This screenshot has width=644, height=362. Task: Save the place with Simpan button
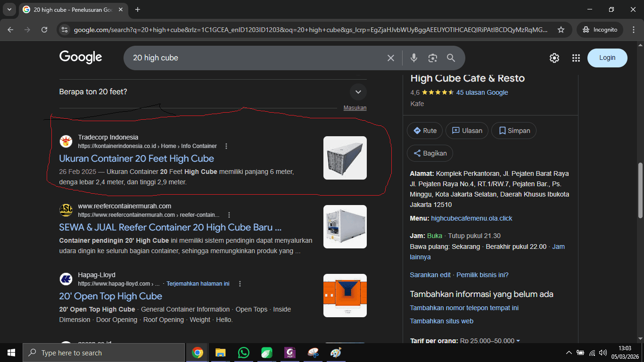pyautogui.click(x=514, y=131)
